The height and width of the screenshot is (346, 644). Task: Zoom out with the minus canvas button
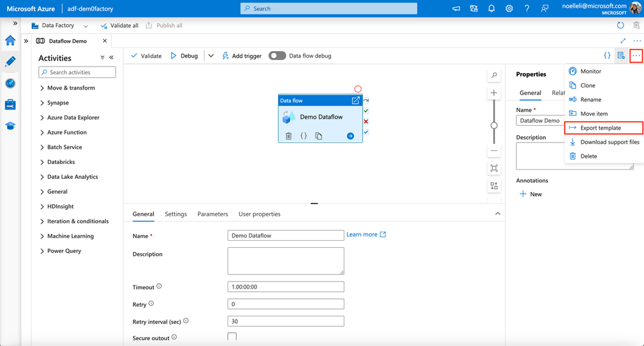[x=494, y=151]
